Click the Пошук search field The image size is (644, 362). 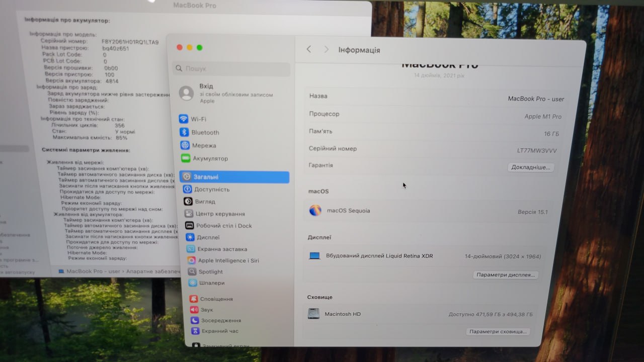(231, 68)
